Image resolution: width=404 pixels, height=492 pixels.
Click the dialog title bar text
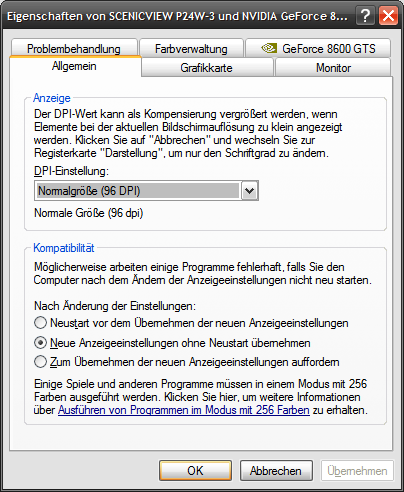(177, 16)
